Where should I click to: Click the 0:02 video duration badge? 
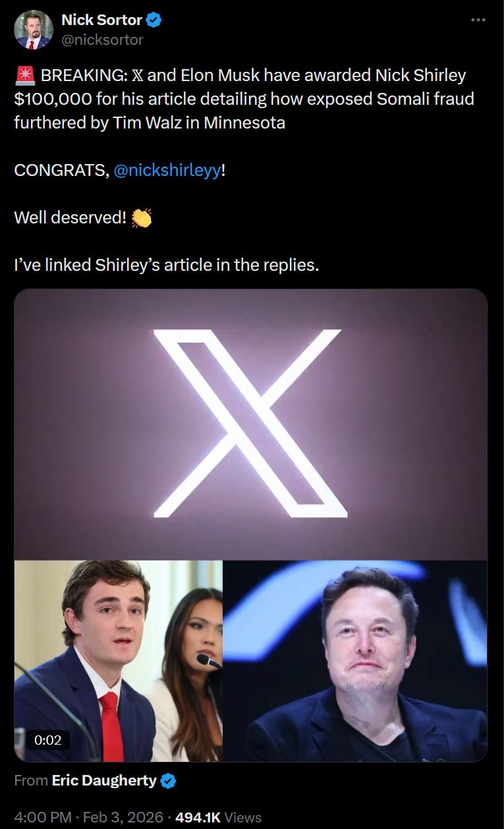pos(47,740)
